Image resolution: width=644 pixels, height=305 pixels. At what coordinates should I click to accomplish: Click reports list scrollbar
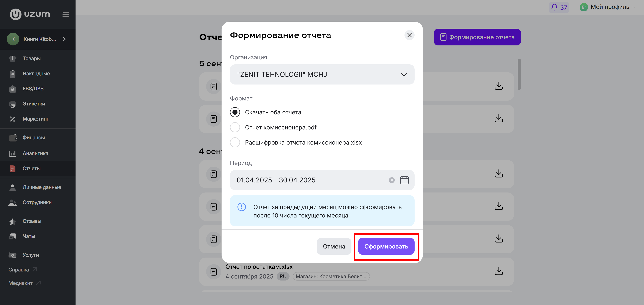click(x=519, y=74)
